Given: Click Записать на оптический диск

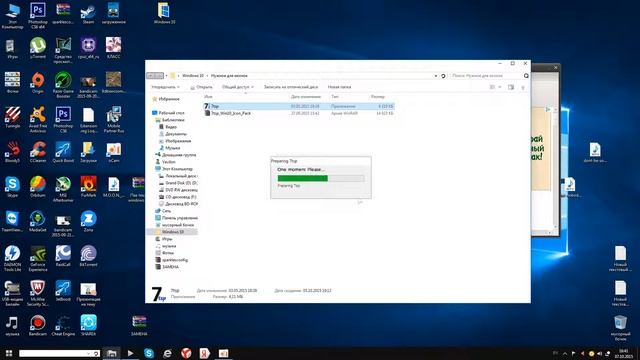Looking at the screenshot, I should (291, 87).
